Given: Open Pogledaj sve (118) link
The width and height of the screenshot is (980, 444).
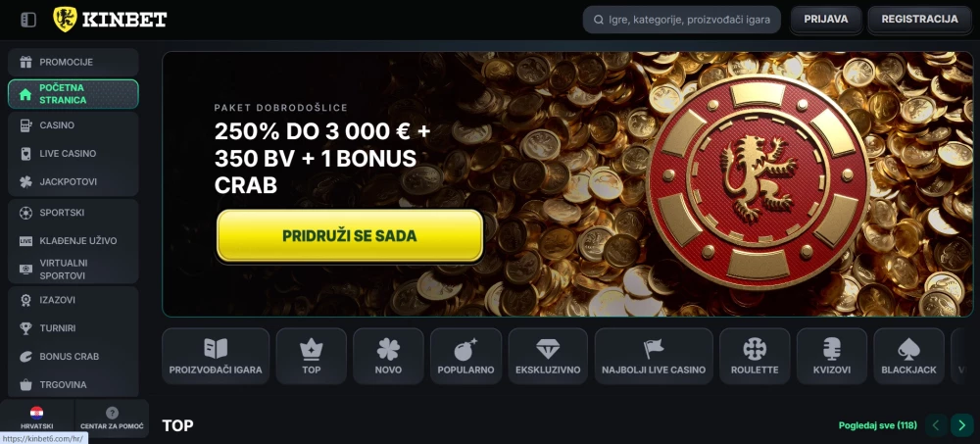Looking at the screenshot, I should (877, 425).
